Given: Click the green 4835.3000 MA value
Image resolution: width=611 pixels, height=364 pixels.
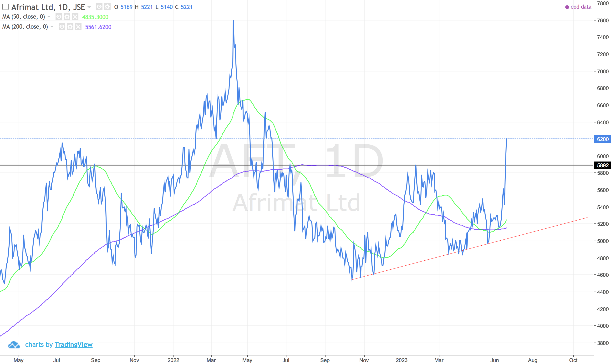Looking at the screenshot, I should click(x=95, y=17).
